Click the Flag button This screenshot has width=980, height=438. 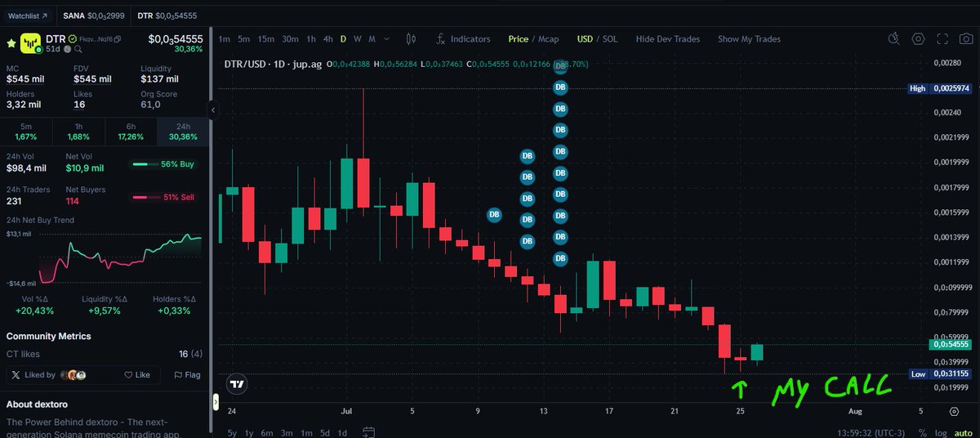187,375
